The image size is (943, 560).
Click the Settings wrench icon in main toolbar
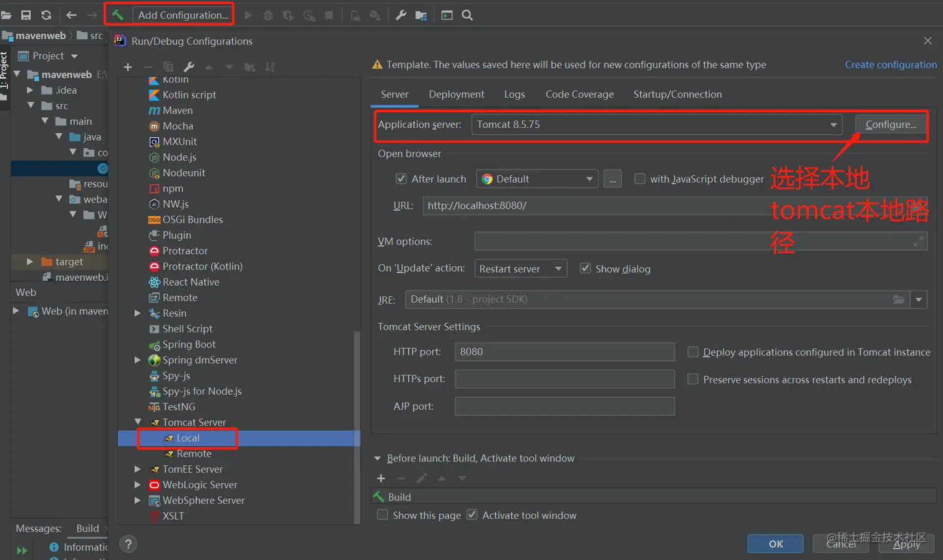point(401,15)
